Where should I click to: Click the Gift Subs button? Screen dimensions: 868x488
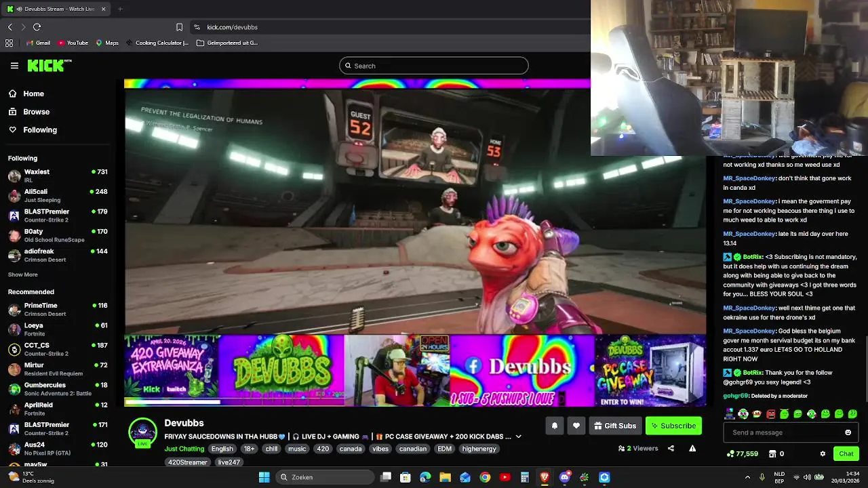pyautogui.click(x=615, y=426)
